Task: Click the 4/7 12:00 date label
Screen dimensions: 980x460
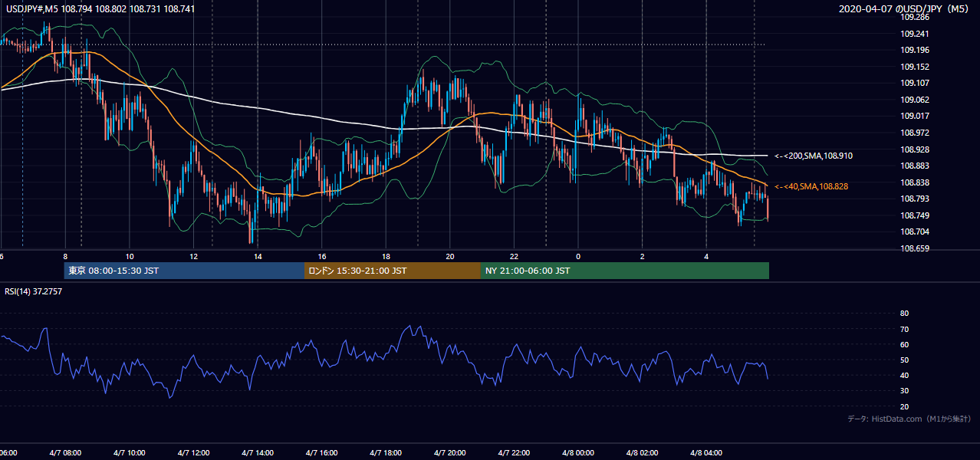Action: pyautogui.click(x=193, y=453)
